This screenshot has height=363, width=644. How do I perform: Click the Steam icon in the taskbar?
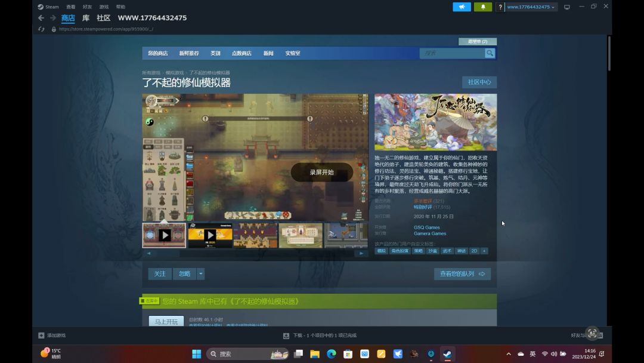(447, 354)
